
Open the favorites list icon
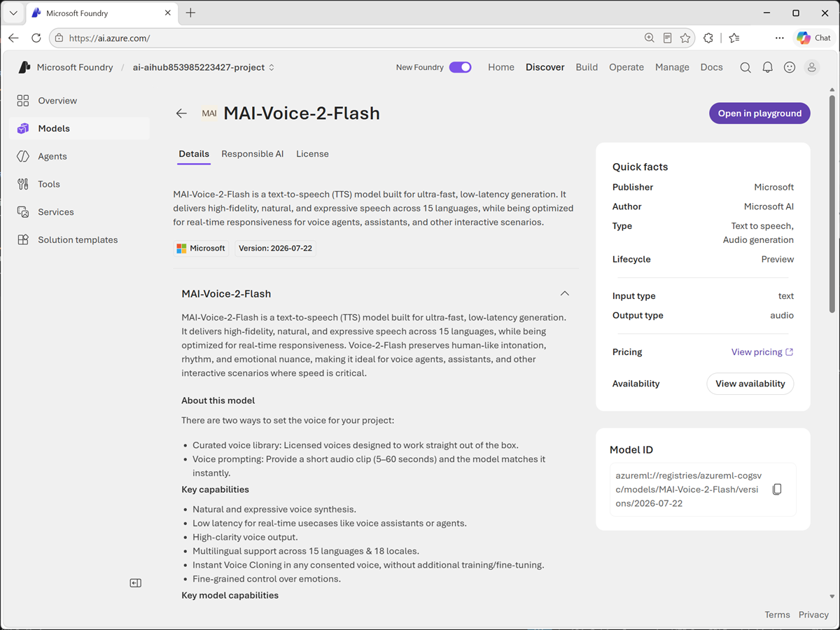(x=734, y=38)
